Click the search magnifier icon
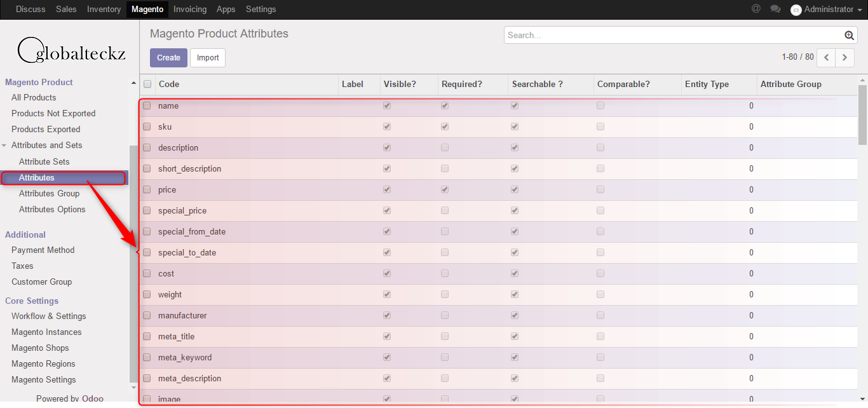868x408 pixels. click(x=850, y=36)
